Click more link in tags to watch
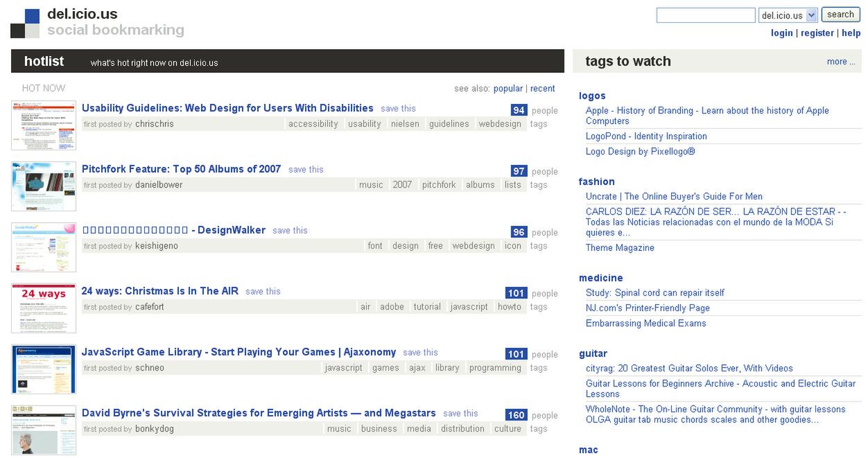 click(x=841, y=62)
